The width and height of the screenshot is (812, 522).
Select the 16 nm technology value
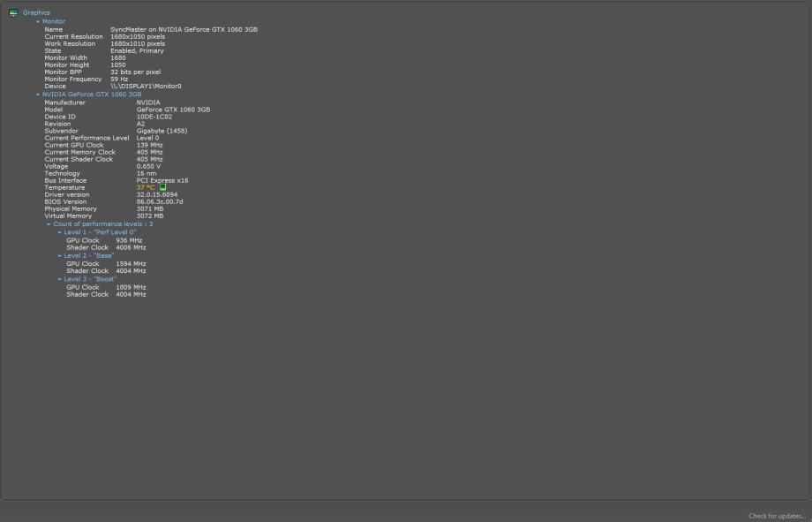tap(146, 174)
